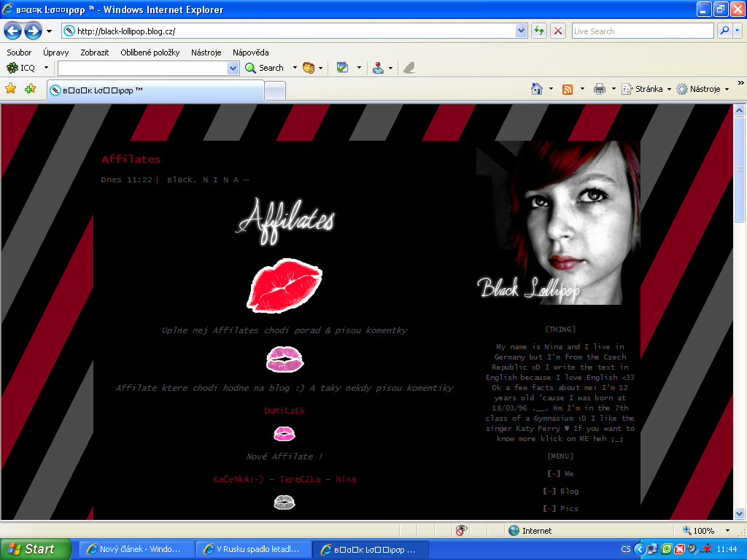Open the Oblíbené položky menu
The height and width of the screenshot is (560, 747).
click(150, 52)
